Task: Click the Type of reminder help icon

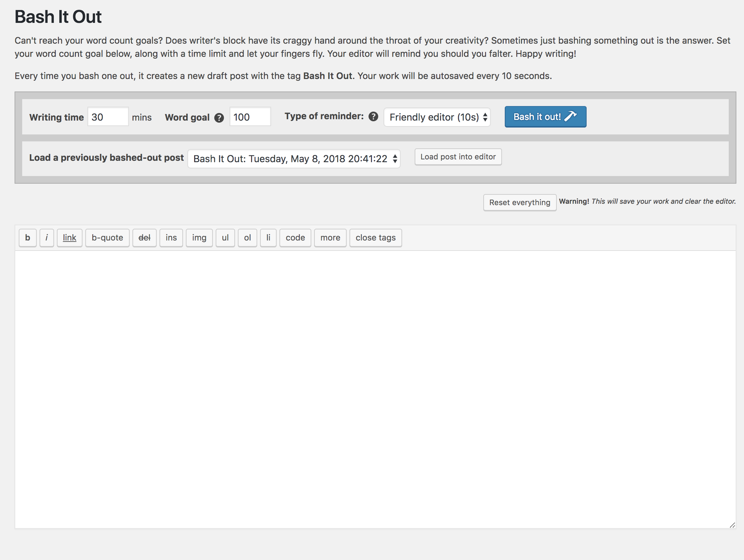Action: coord(373,116)
